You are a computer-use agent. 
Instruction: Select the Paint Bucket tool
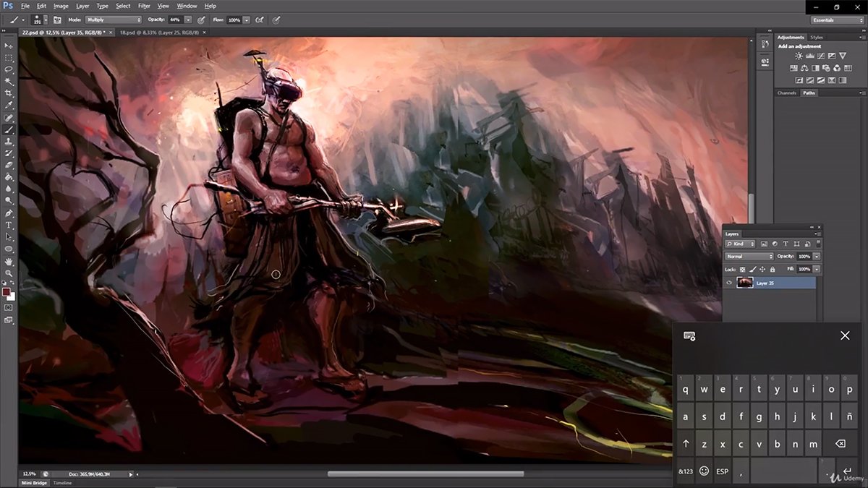(9, 176)
